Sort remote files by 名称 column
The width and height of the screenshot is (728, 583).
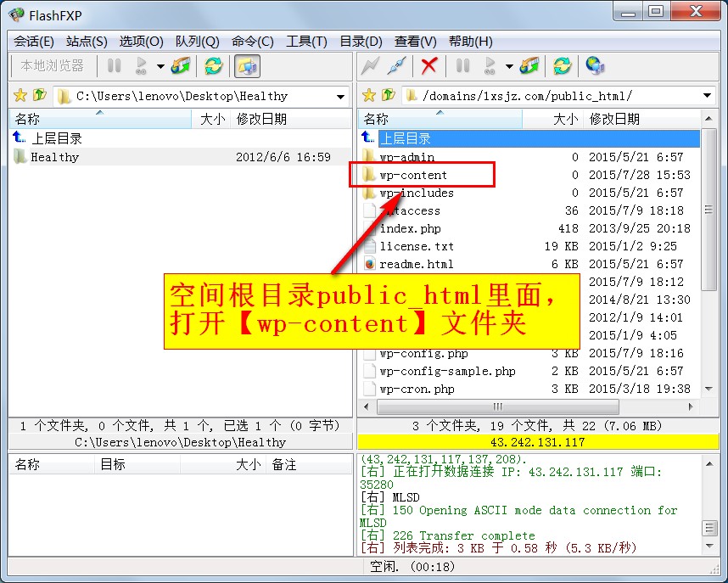point(440,120)
